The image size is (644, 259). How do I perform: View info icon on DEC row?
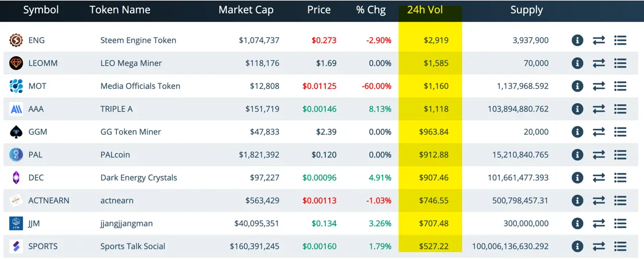(x=578, y=178)
